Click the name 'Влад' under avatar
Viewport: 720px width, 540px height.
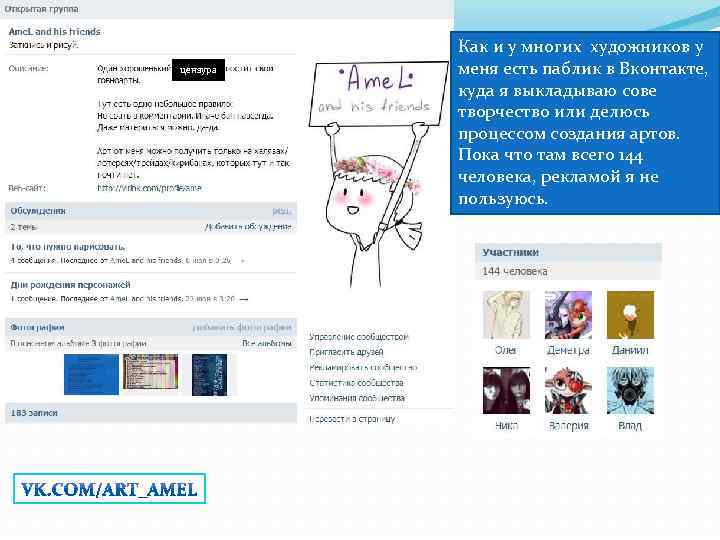[630, 426]
